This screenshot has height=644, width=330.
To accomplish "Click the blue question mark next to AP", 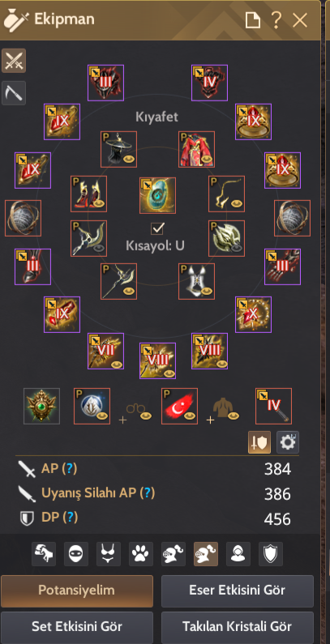I will coord(70,468).
